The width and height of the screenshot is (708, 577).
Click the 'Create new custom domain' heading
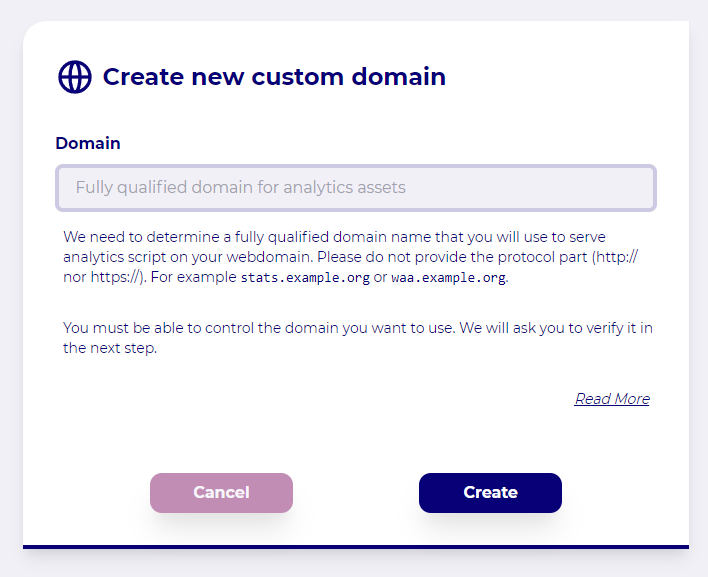click(274, 77)
